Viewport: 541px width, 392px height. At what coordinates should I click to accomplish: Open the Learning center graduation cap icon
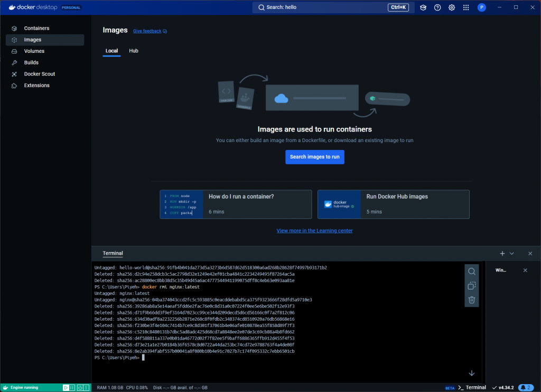(x=423, y=7)
